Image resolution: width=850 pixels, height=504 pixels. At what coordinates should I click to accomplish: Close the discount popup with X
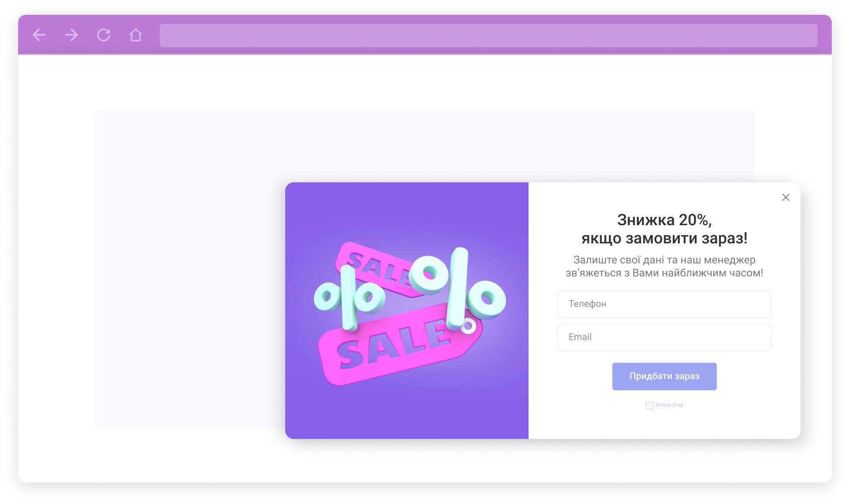click(785, 197)
